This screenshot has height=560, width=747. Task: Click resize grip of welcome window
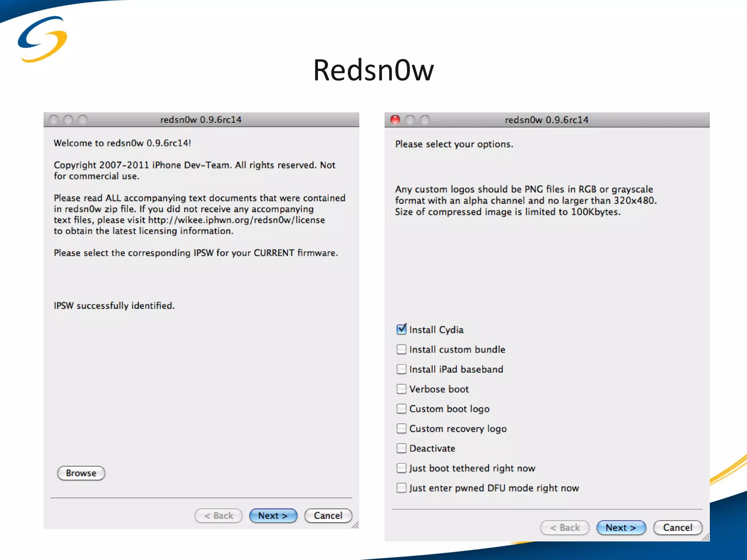(355, 525)
